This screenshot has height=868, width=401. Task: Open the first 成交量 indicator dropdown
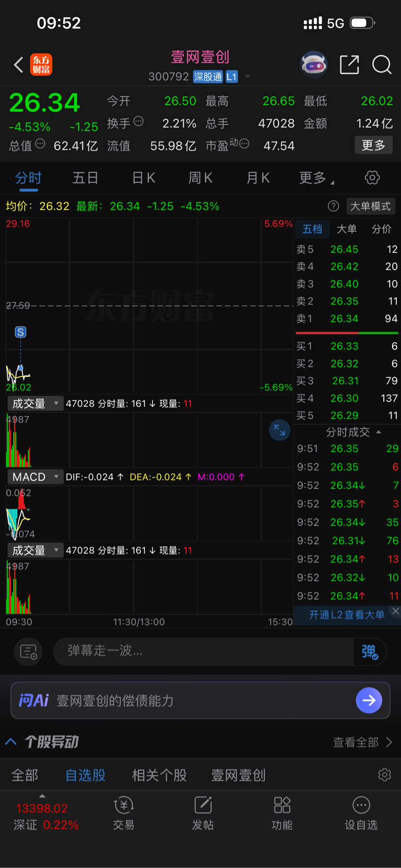(x=35, y=404)
